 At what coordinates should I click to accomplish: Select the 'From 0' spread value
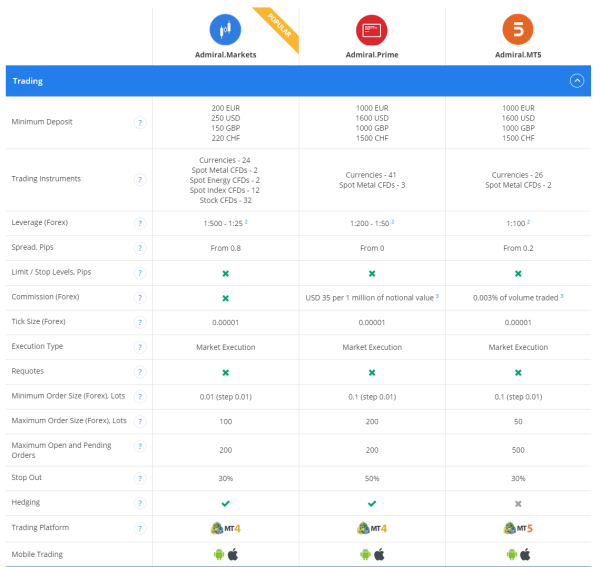372,248
